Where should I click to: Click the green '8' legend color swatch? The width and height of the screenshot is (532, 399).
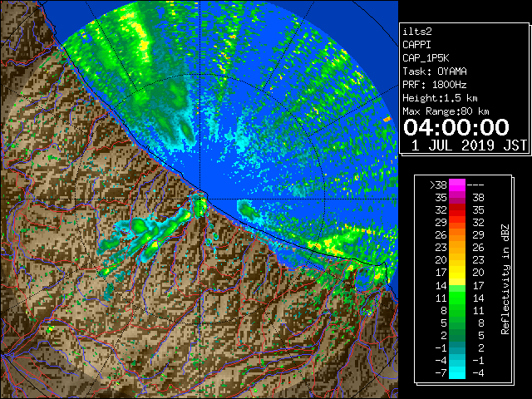(x=457, y=310)
